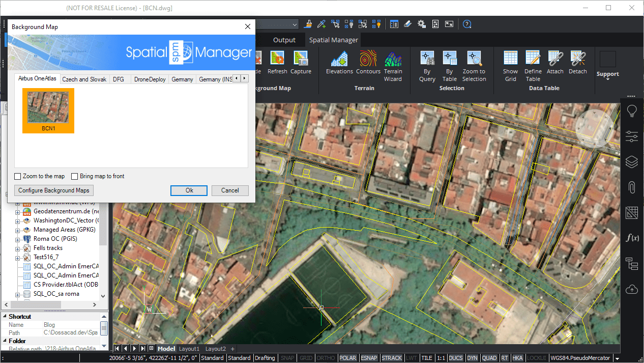The height and width of the screenshot is (363, 644).
Task: Toggle STRACK in status bar
Action: (392, 358)
